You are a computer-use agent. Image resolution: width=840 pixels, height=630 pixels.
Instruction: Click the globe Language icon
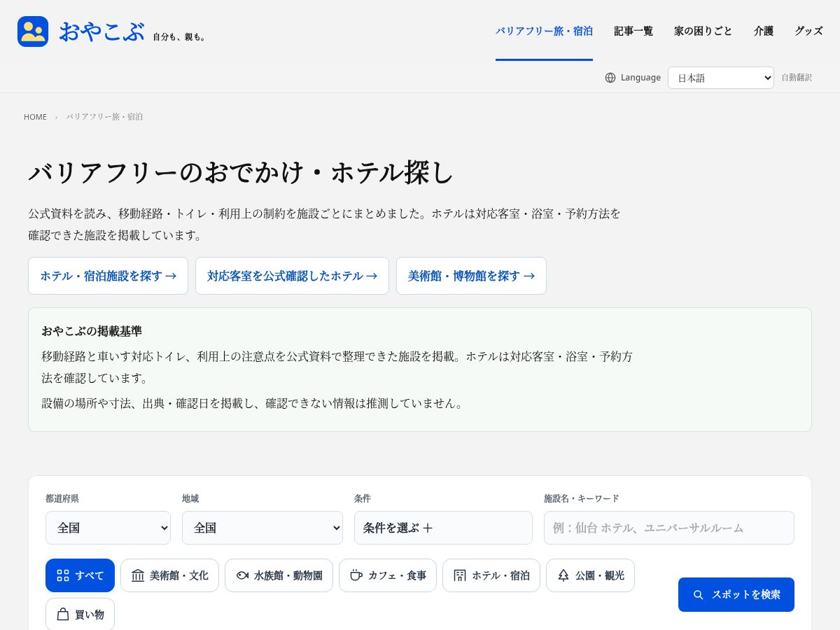pos(610,78)
